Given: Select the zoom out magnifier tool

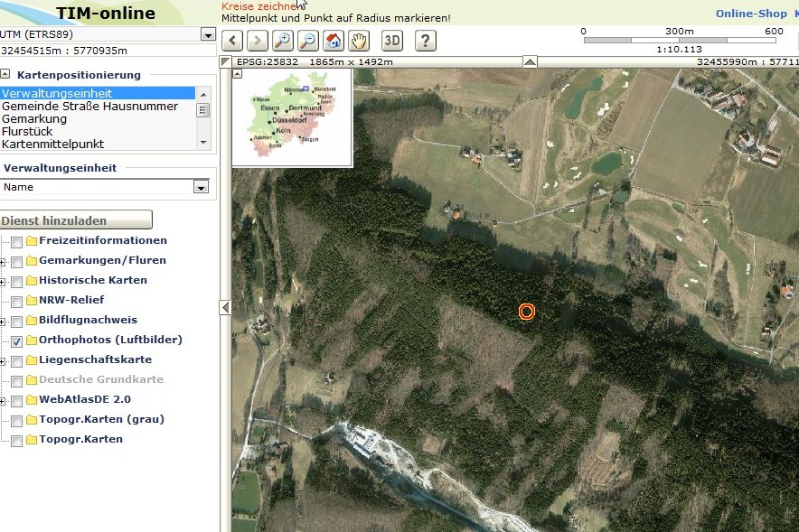Looking at the screenshot, I should click(308, 41).
